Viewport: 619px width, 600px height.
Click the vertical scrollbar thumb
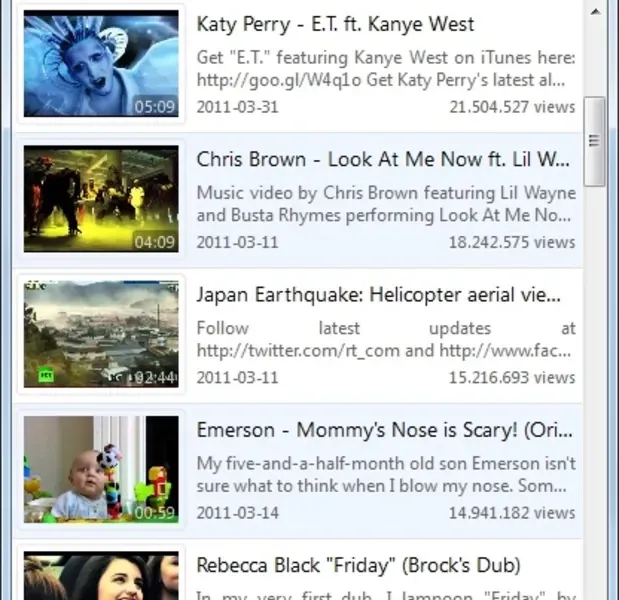click(595, 141)
